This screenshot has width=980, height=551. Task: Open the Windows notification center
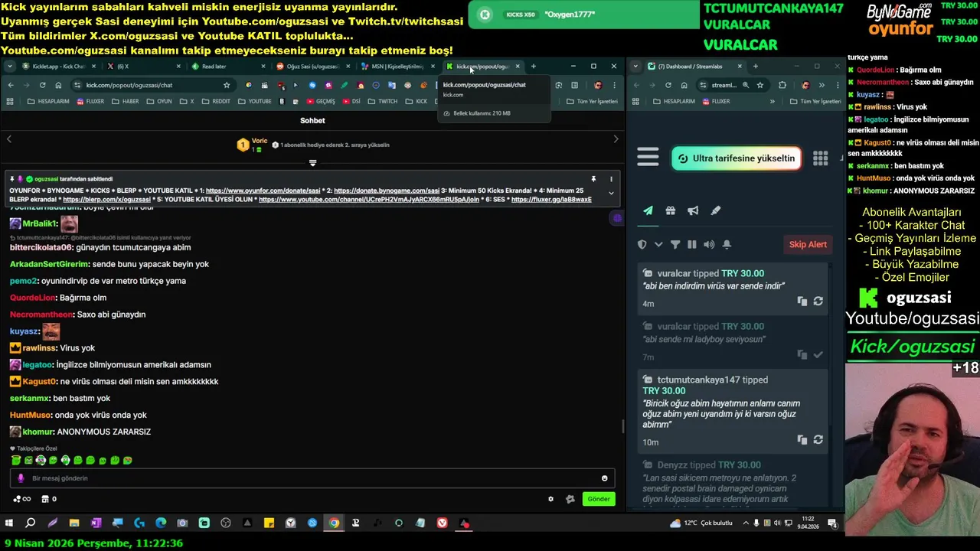[834, 523]
